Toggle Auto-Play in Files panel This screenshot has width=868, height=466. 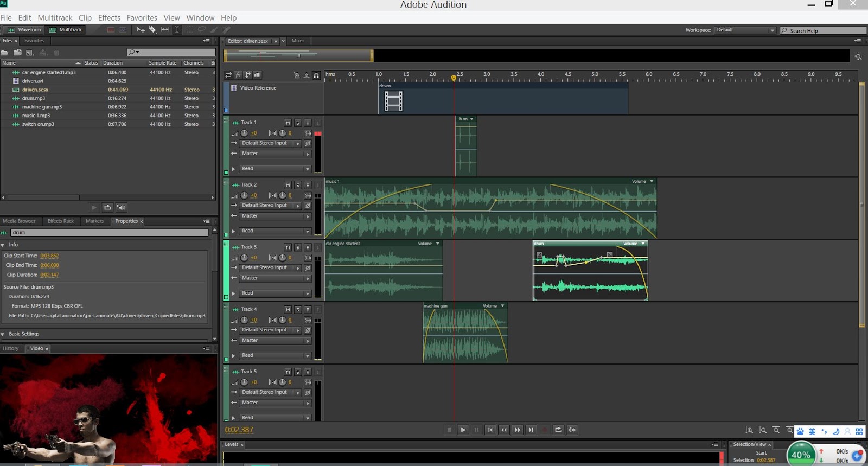[122, 207]
